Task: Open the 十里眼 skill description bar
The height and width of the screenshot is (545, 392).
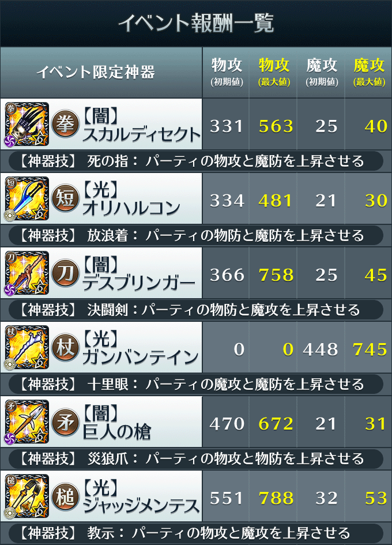Action: [x=195, y=385]
